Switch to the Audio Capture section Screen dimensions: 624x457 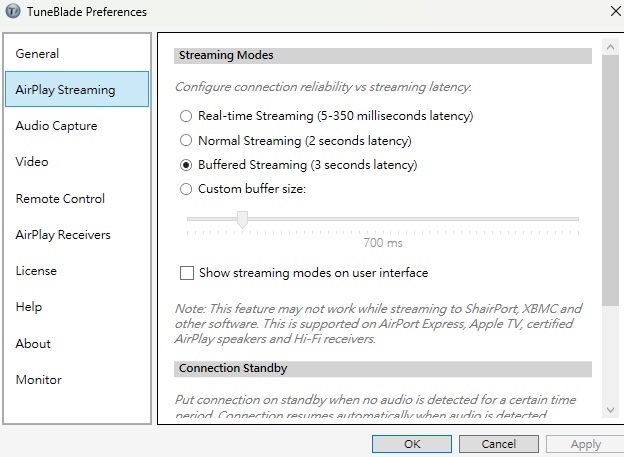pos(56,126)
